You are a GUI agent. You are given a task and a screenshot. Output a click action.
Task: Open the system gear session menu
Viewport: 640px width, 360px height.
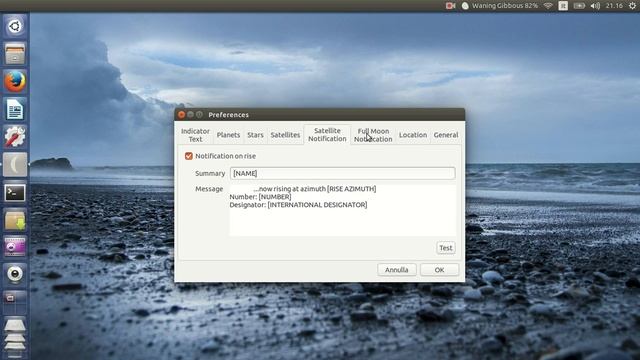(x=632, y=6)
